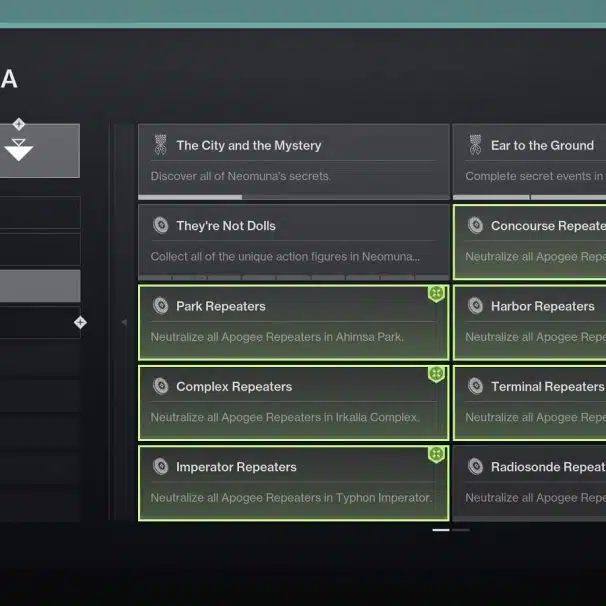Click green completion badge on Complex Repeaters
The width and height of the screenshot is (606, 606).
[436, 374]
